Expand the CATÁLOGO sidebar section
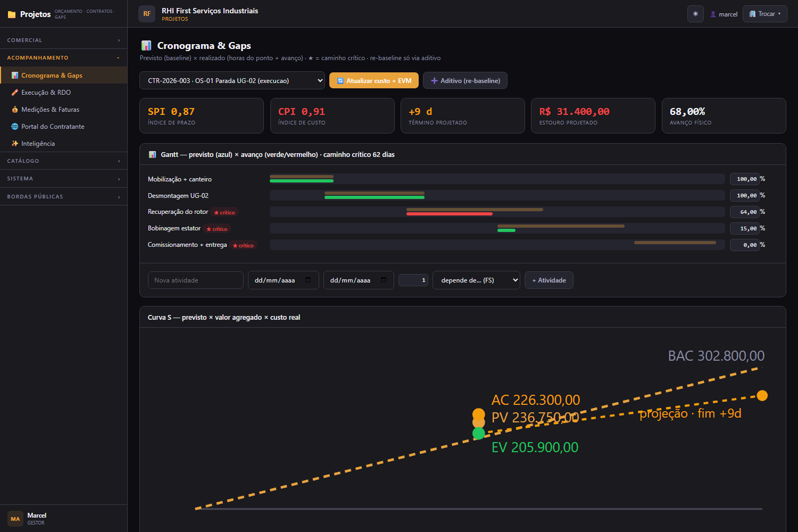Viewport: 798px width, 532px height. [x=64, y=161]
